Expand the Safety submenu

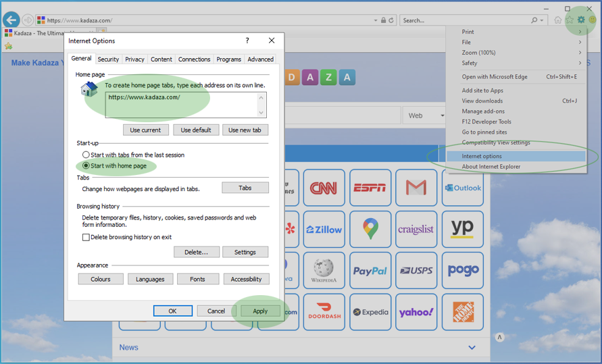(580, 63)
